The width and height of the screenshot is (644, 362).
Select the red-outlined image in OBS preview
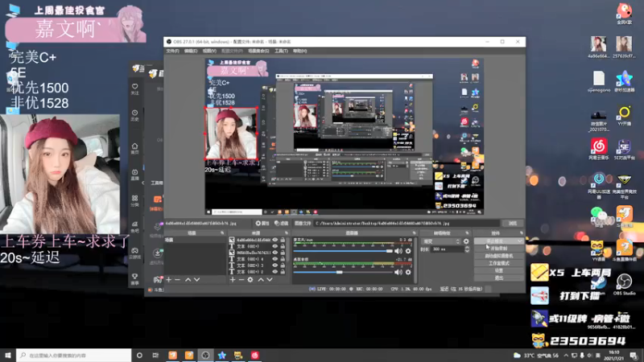[231, 134]
